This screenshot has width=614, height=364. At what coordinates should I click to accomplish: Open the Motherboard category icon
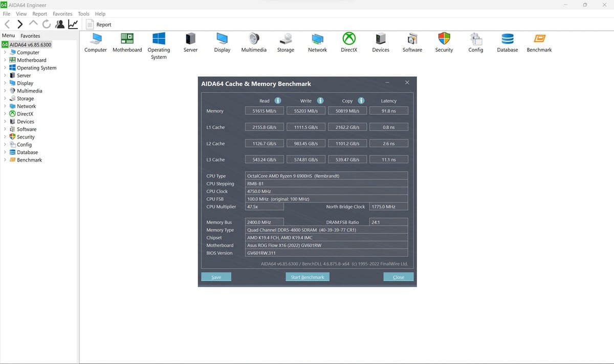pos(127,38)
